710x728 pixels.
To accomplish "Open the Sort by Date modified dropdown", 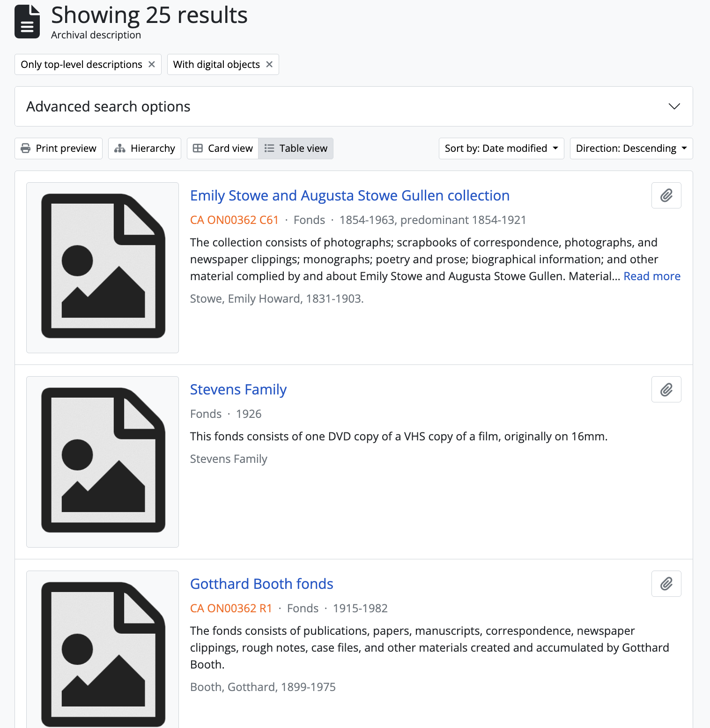I will [501, 149].
